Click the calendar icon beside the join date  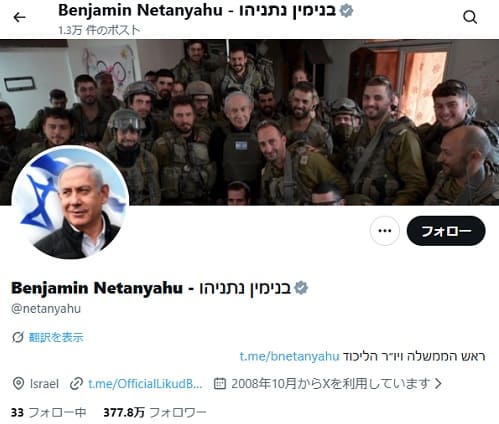[x=220, y=384]
